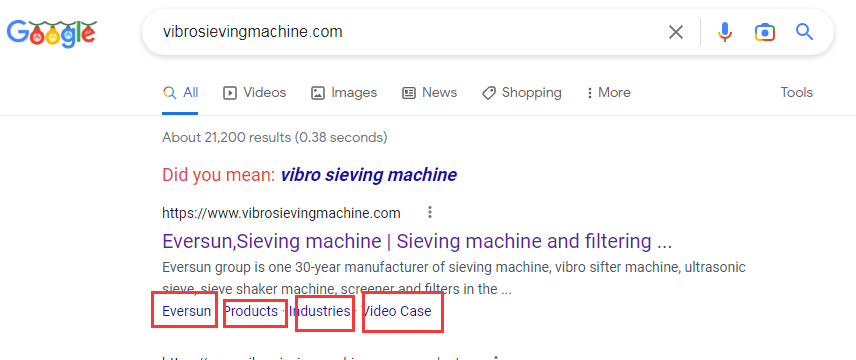Visit the Video Case sitelink
Image resolution: width=856 pixels, height=360 pixels.
pos(397,311)
